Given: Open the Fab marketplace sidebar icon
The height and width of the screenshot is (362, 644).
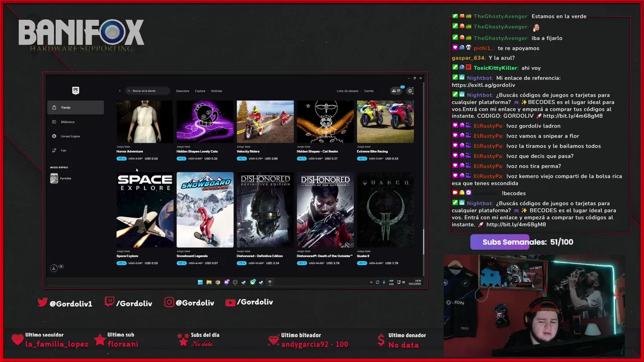Looking at the screenshot, I should pyautogui.click(x=54, y=150).
